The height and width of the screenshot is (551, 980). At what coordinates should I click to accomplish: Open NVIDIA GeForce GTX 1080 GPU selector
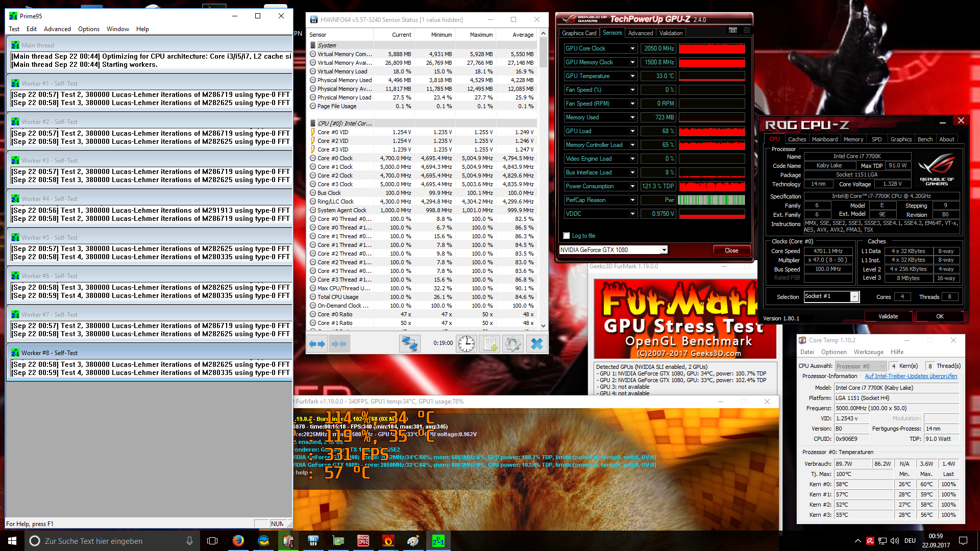pyautogui.click(x=664, y=250)
